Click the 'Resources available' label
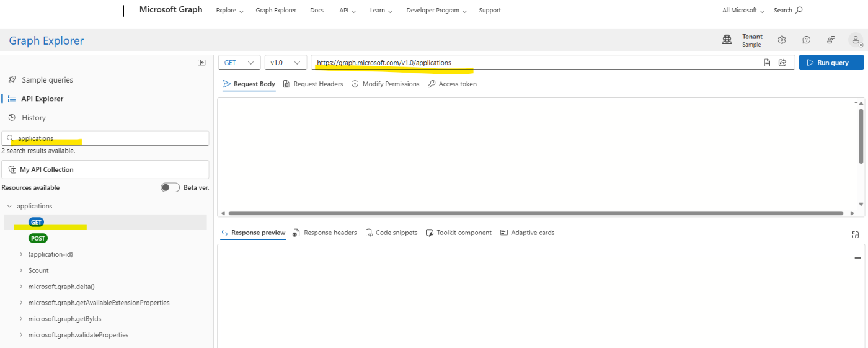This screenshot has width=868, height=348. coord(31,187)
